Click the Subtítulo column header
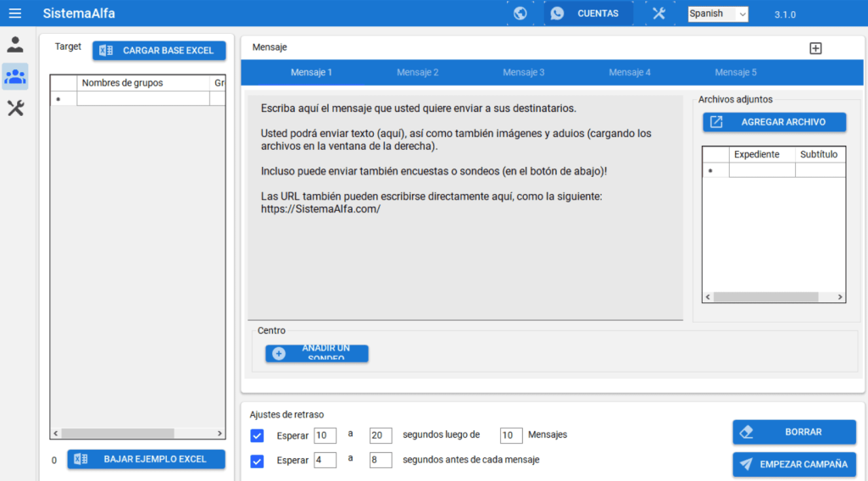The height and width of the screenshot is (481, 868). click(821, 154)
